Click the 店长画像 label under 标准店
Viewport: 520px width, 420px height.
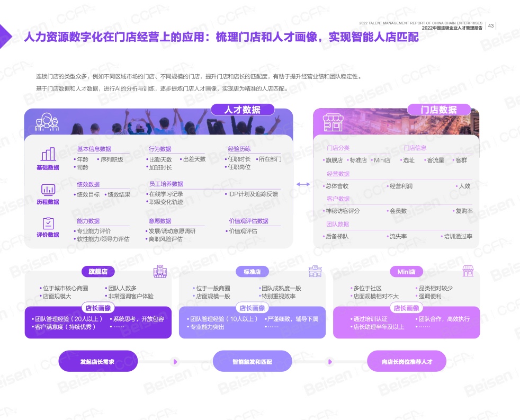pyautogui.click(x=252, y=308)
